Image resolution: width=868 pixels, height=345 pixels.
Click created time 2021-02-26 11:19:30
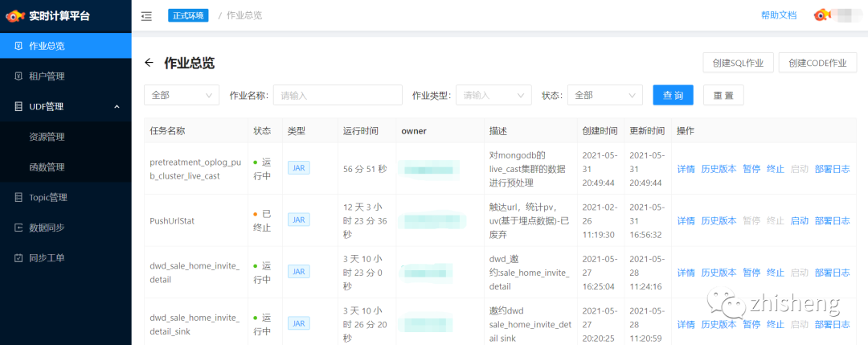point(599,220)
